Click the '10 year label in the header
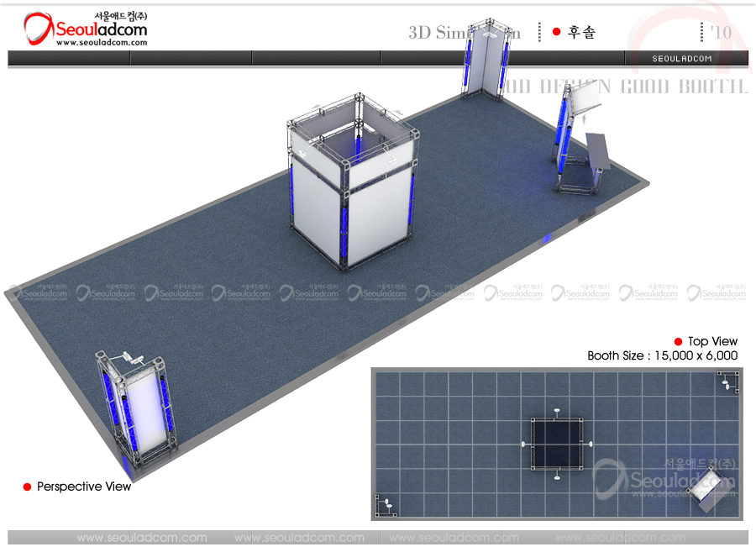 click(x=720, y=32)
